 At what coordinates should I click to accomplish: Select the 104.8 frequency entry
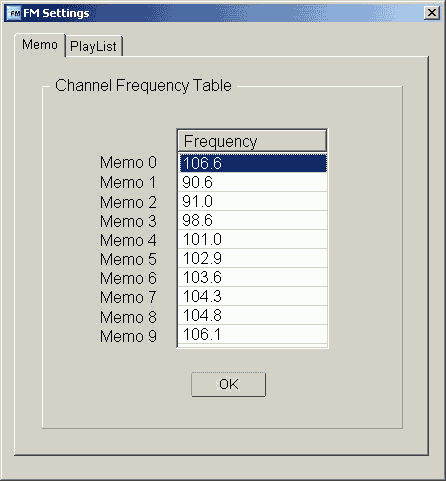pyautogui.click(x=253, y=315)
